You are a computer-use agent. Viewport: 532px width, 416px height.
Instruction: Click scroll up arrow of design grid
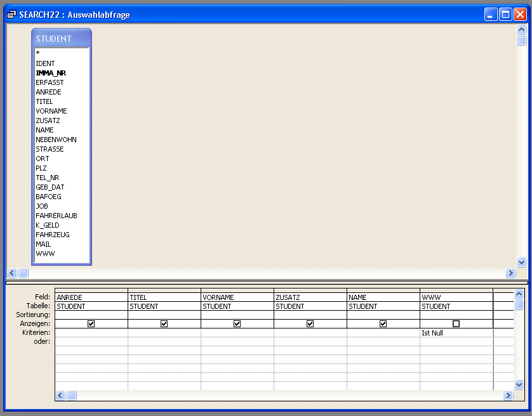519,294
